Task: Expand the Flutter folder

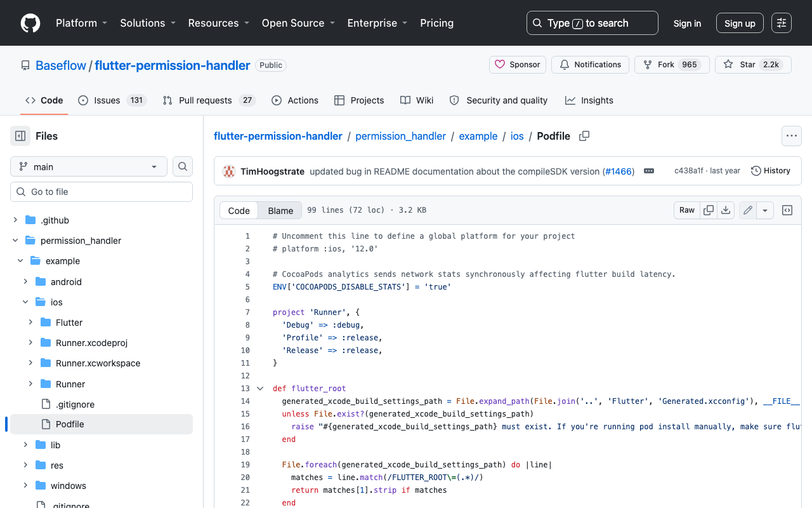Action: [30, 323]
